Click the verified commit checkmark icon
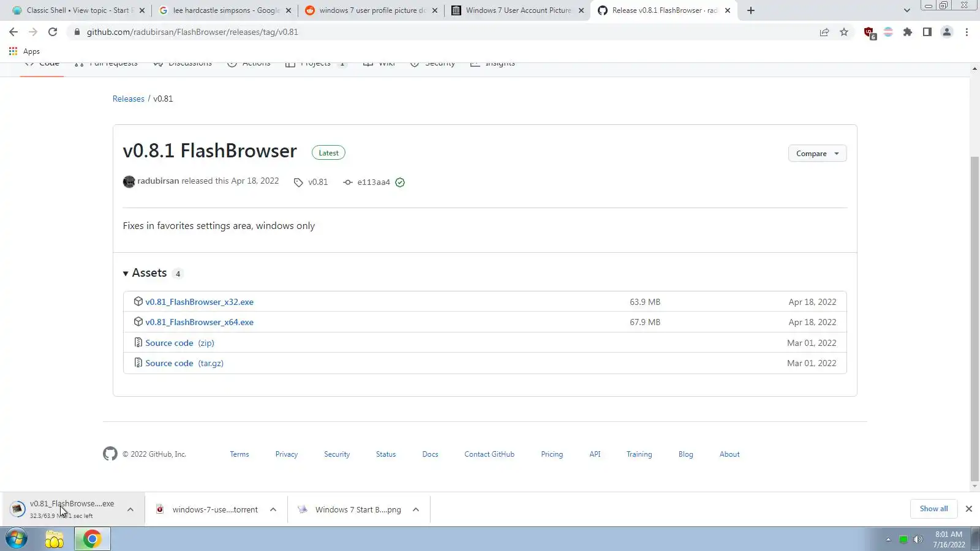This screenshot has height=551, width=980. (x=400, y=182)
